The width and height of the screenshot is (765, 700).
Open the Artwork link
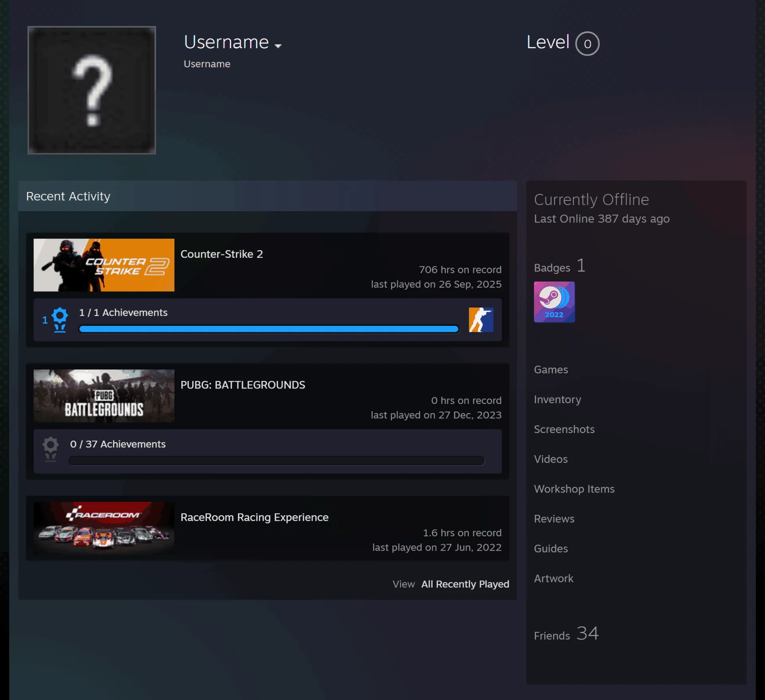tap(554, 578)
